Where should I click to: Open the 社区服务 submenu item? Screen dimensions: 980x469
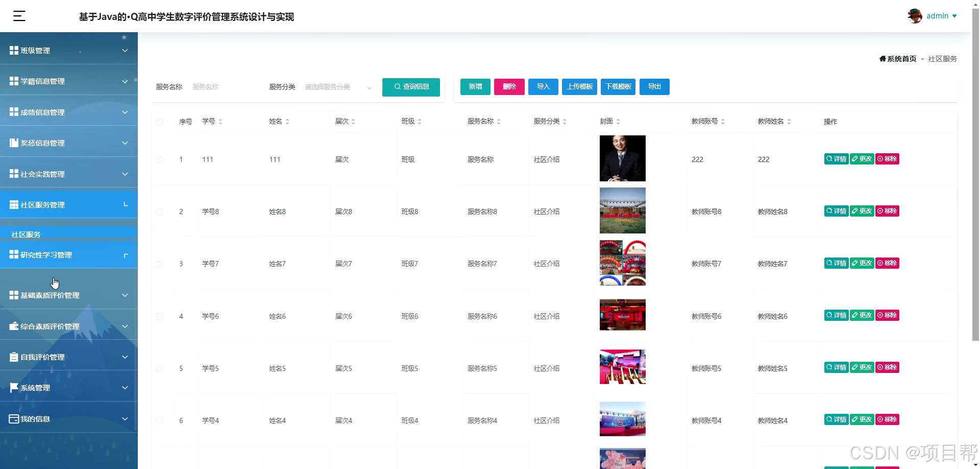[69, 234]
